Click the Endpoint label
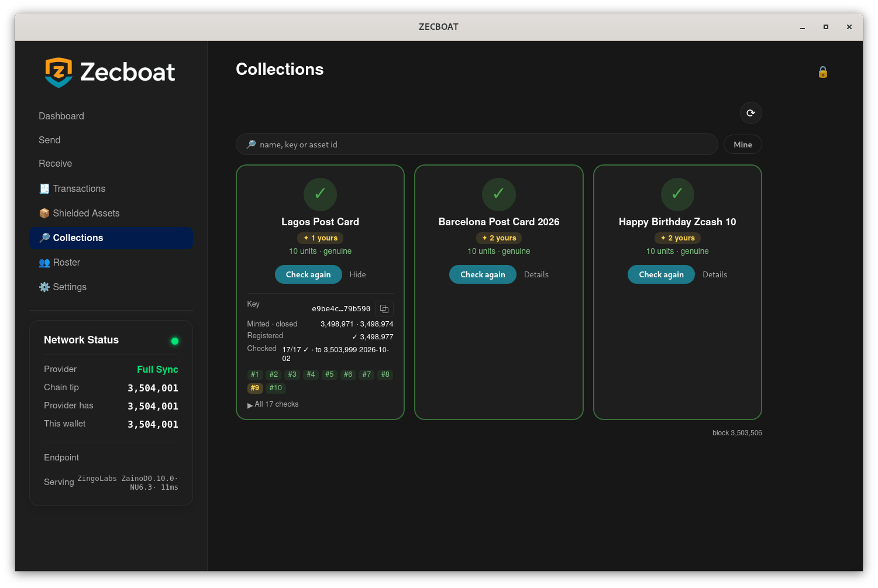The height and width of the screenshot is (588, 878). click(61, 458)
